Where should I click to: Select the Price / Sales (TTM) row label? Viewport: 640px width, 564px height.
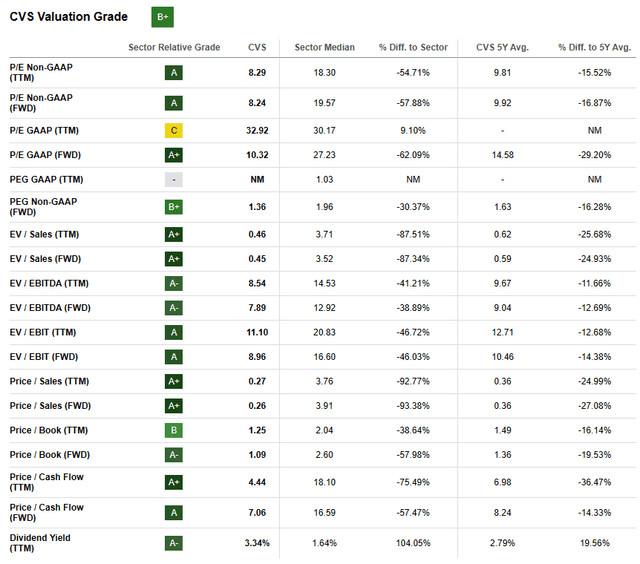(x=49, y=382)
